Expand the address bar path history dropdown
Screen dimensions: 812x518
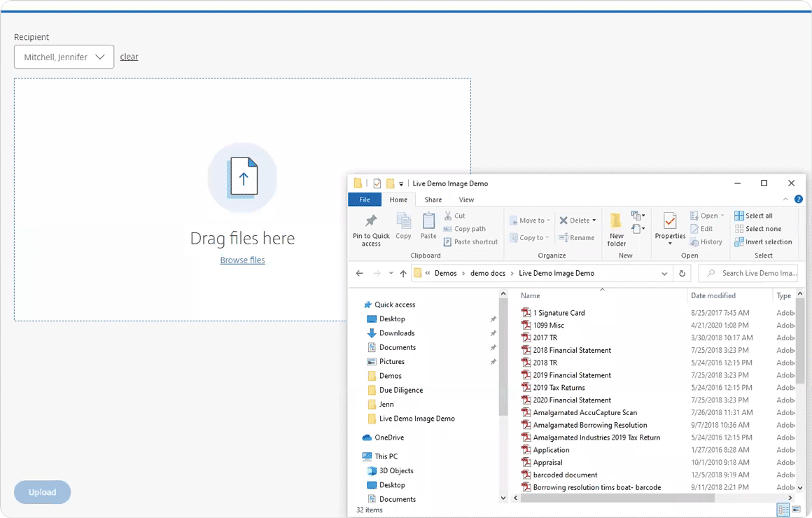(x=664, y=274)
